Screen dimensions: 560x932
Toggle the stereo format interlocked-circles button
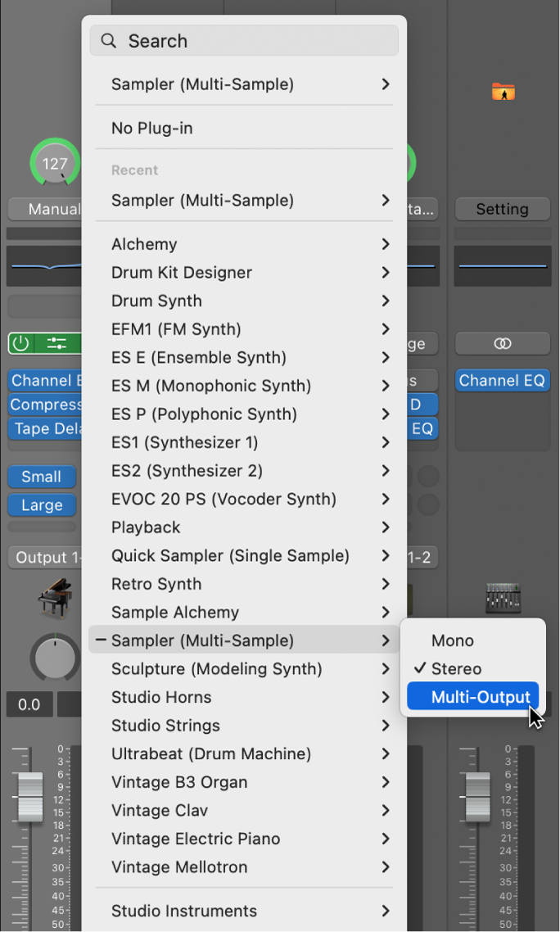pyautogui.click(x=503, y=343)
